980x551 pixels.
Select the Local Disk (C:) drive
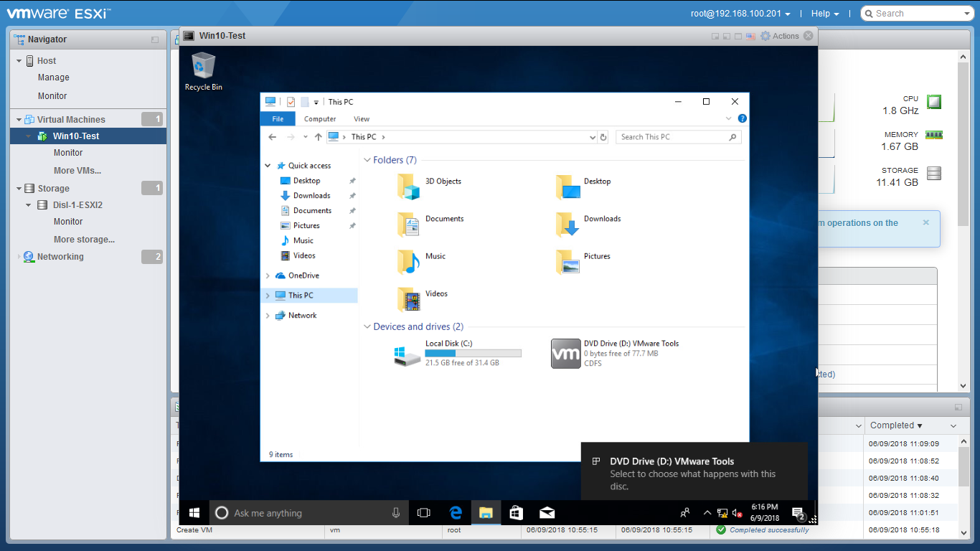(x=408, y=353)
